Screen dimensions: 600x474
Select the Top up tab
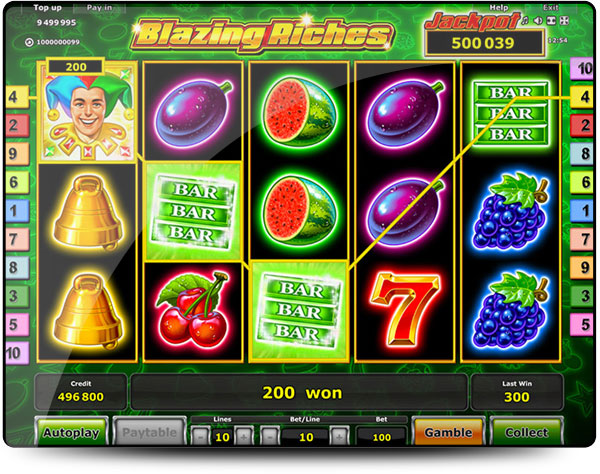point(47,8)
